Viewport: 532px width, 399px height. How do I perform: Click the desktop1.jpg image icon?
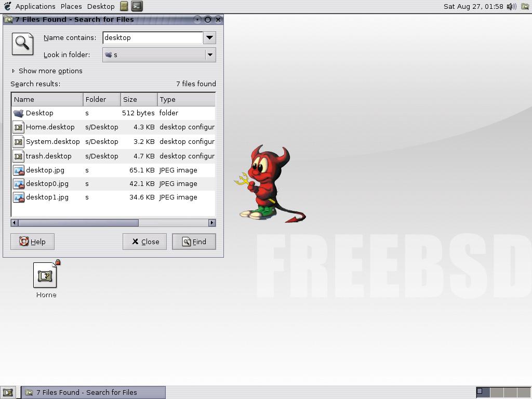pyautogui.click(x=19, y=197)
